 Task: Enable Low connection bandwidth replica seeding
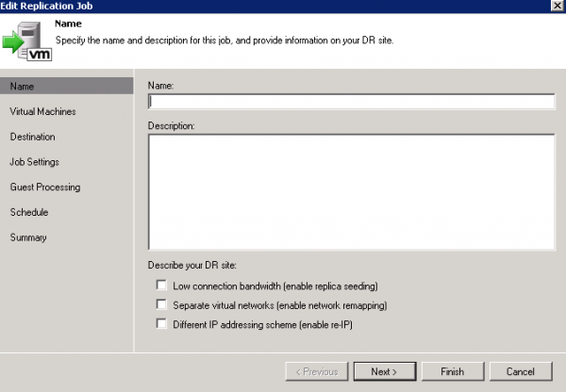(x=162, y=286)
